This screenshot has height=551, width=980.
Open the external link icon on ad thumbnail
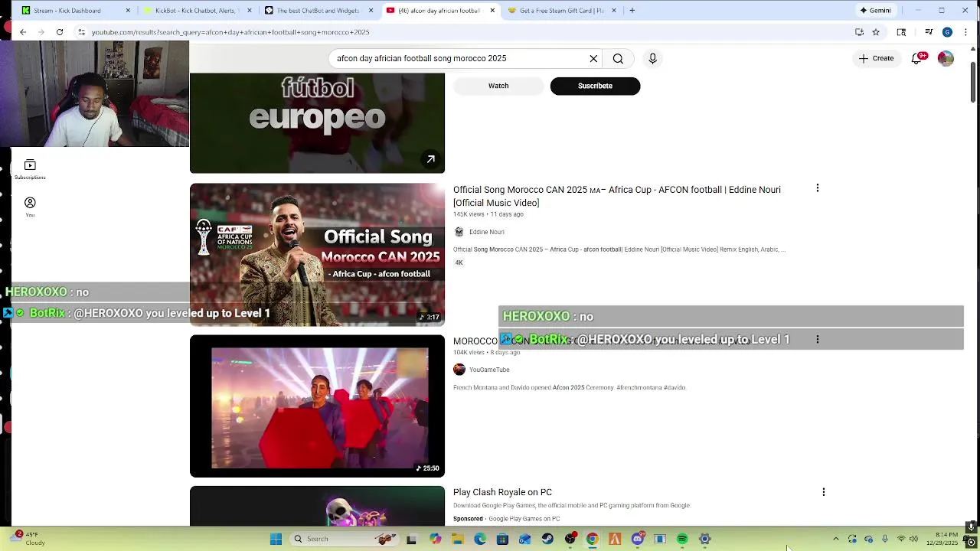click(x=430, y=159)
